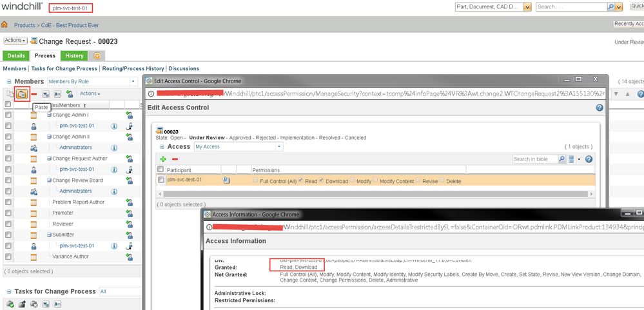Switch to the History tab
This screenshot has height=310, width=644.
tap(74, 56)
